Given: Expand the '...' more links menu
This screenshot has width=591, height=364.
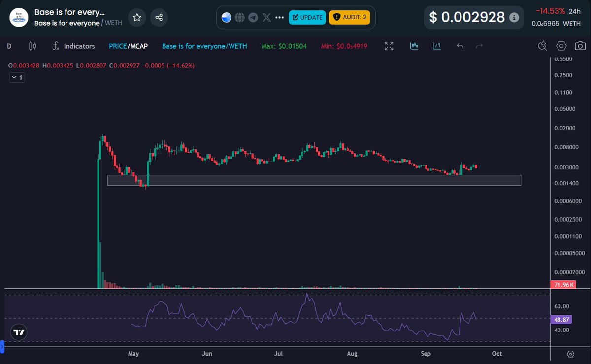Looking at the screenshot, I should point(279,17).
